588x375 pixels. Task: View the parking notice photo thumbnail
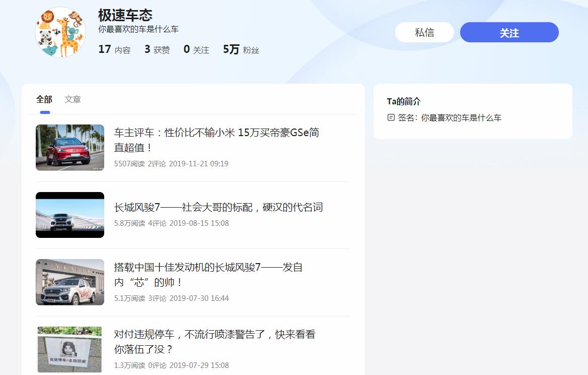click(70, 349)
